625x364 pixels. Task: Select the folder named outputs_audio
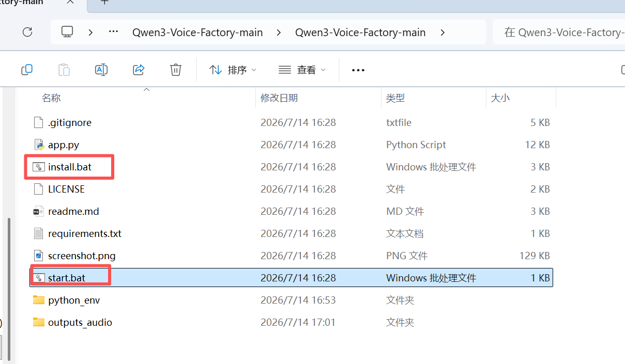point(80,322)
